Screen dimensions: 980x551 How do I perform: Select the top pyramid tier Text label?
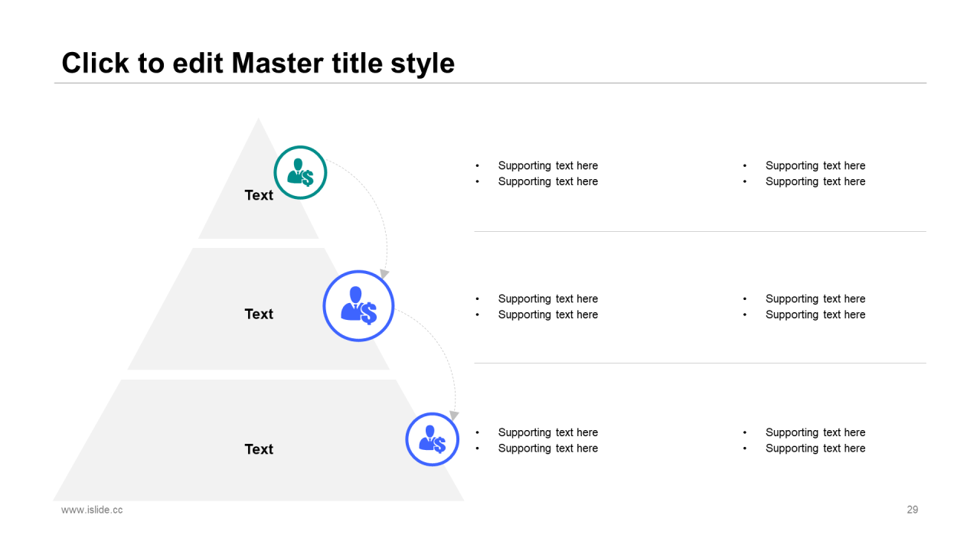pyautogui.click(x=259, y=195)
